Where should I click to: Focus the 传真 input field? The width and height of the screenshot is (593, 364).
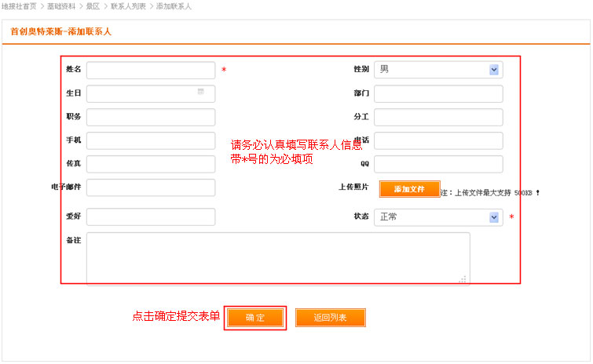(150, 164)
